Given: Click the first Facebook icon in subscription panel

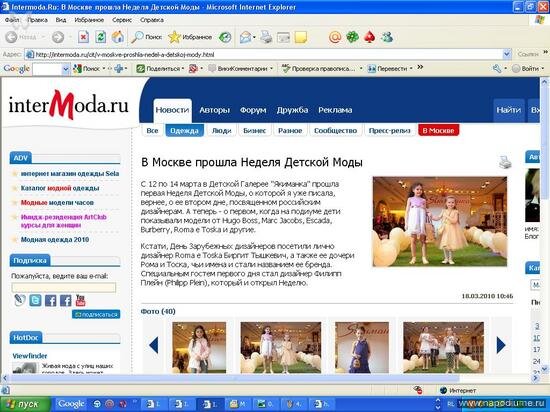Looking at the screenshot, I should coord(51,300).
